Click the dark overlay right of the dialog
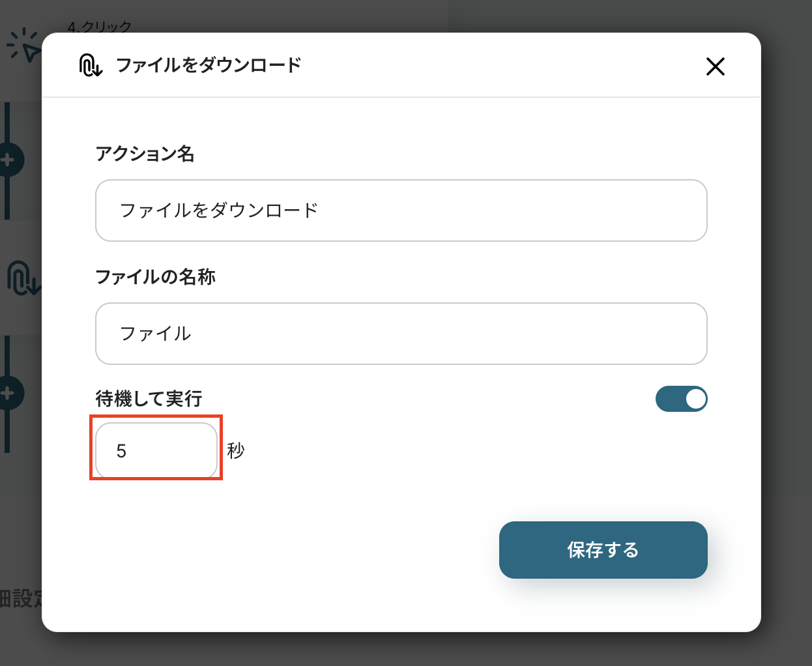The width and height of the screenshot is (812, 666). pyautogui.click(x=787, y=326)
